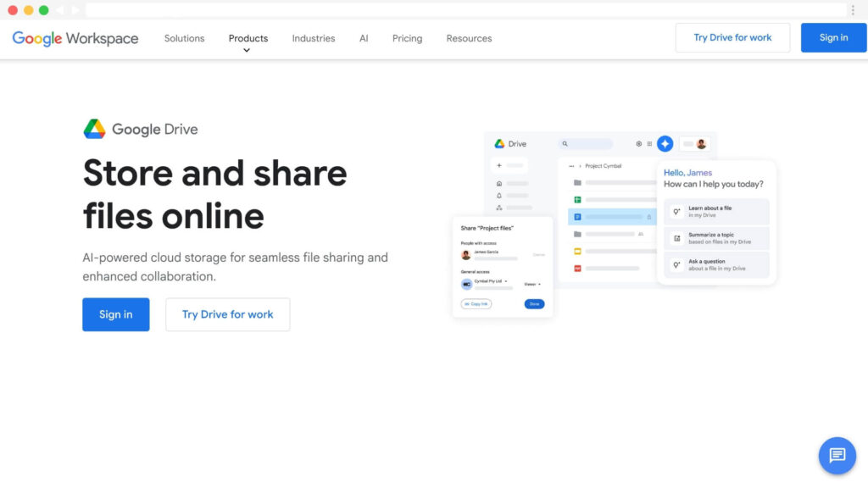Screen dimensions: 868x488
Task: Click the green Sheets file icon
Action: pyautogui.click(x=577, y=200)
